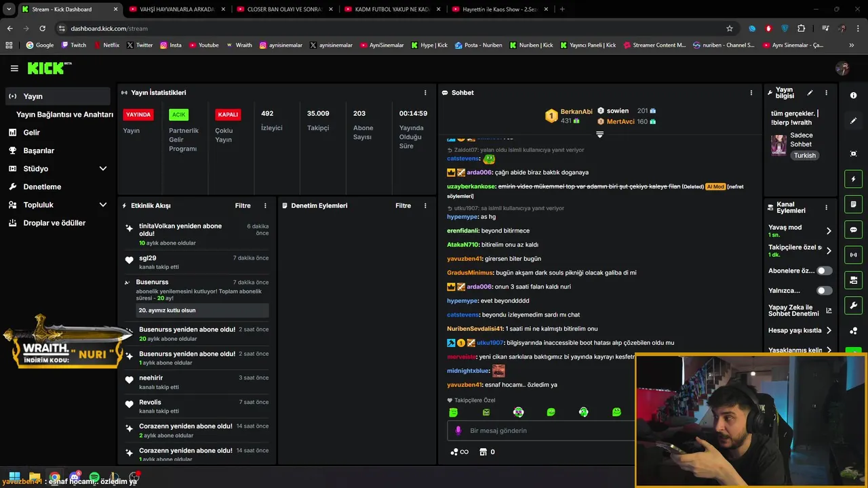Click the screen-capture frame icon in right sidebar
The height and width of the screenshot is (488, 868).
(x=853, y=154)
